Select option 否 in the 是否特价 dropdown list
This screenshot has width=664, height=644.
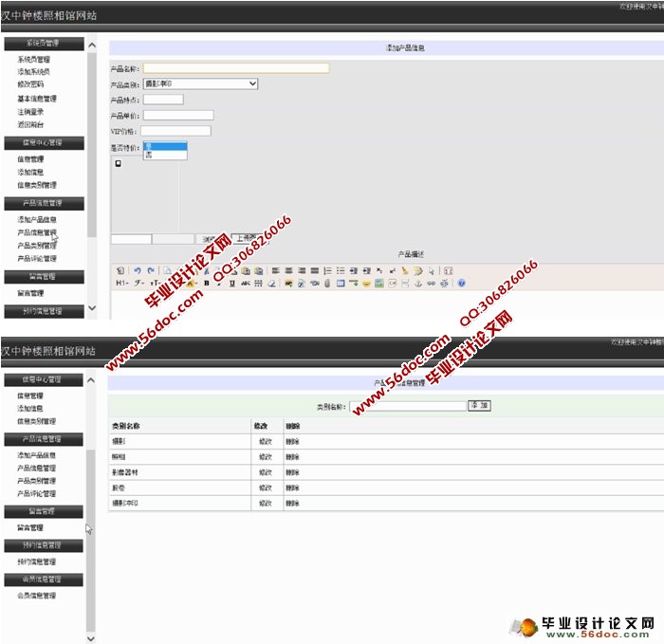click(x=148, y=155)
